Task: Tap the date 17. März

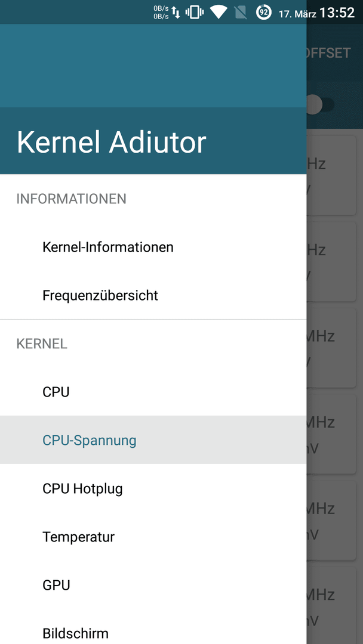Action: click(297, 13)
